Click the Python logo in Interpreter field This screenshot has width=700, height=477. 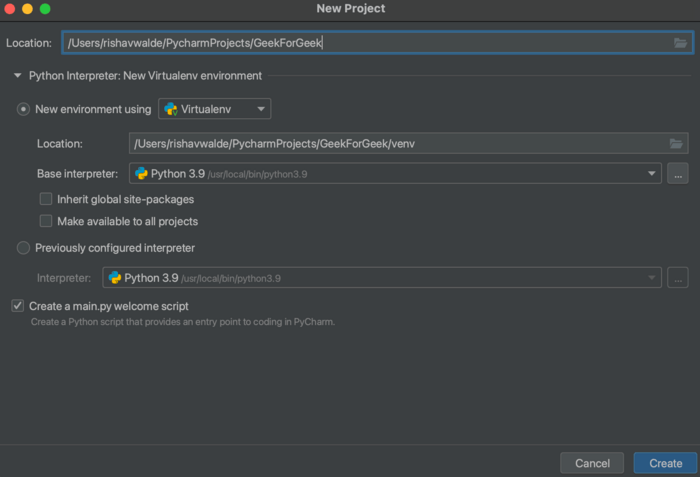[x=115, y=278]
